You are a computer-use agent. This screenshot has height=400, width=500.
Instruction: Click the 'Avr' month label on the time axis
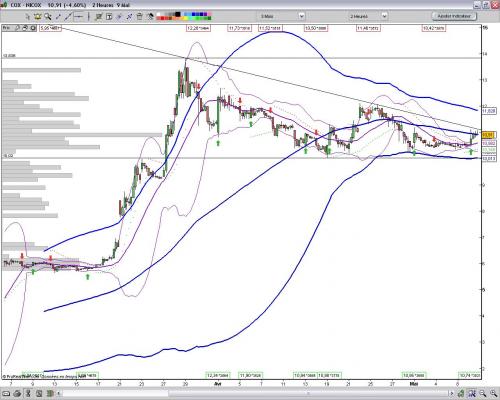(x=217, y=384)
